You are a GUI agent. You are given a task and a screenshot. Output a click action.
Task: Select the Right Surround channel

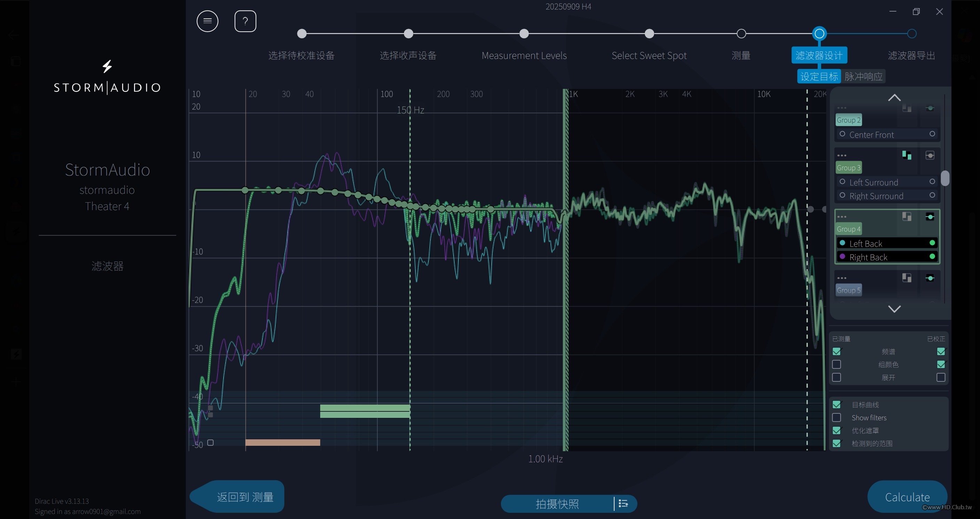tap(887, 196)
